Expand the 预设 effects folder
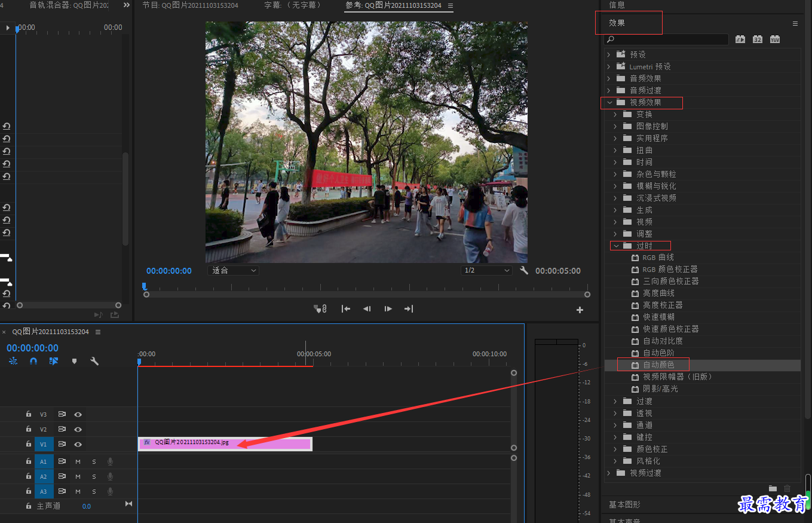The height and width of the screenshot is (523, 812). pos(609,54)
